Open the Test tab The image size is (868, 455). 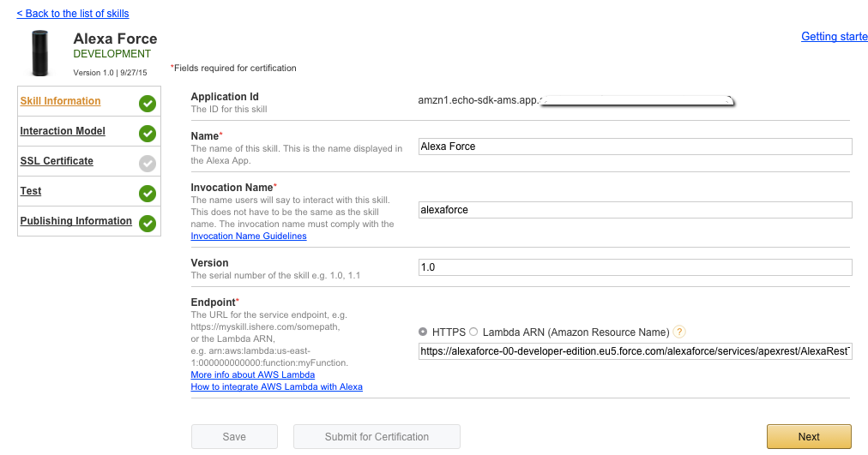30,191
